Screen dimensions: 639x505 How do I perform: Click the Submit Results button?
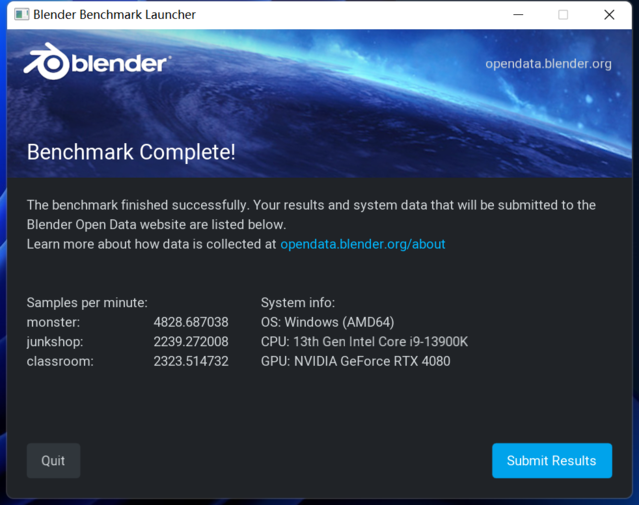click(x=552, y=461)
